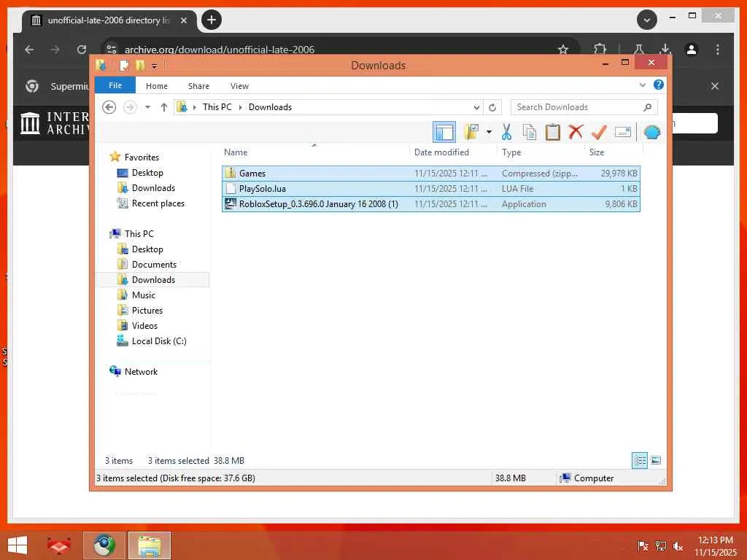Delete selected files with the red X
Image resolution: width=747 pixels, height=560 pixels.
[576, 131]
